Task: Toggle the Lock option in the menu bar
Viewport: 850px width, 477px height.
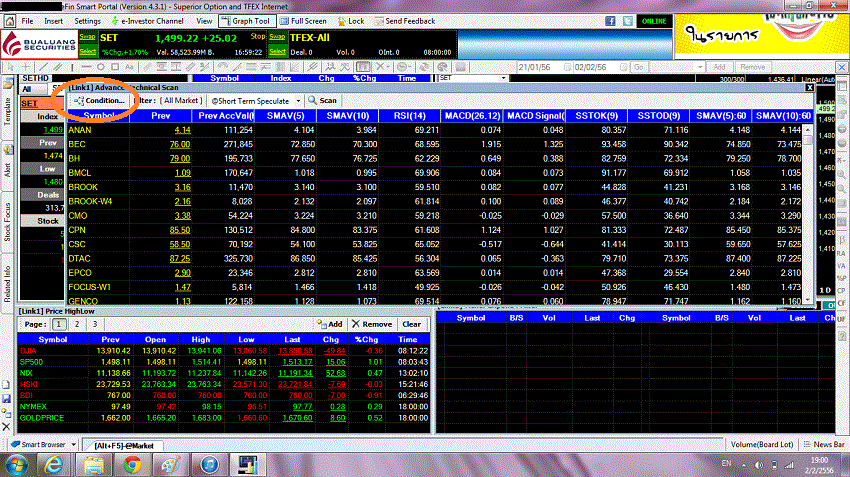Action: coord(351,21)
